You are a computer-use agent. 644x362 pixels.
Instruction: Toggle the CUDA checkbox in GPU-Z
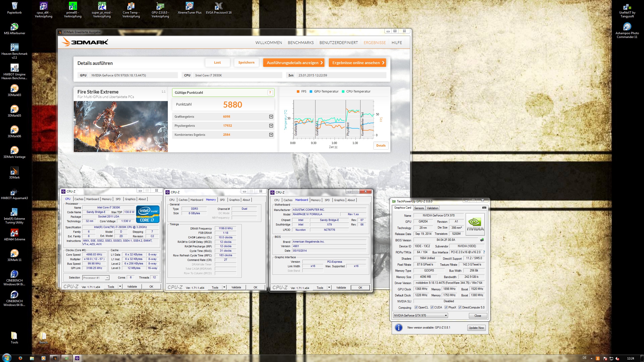coord(432,307)
